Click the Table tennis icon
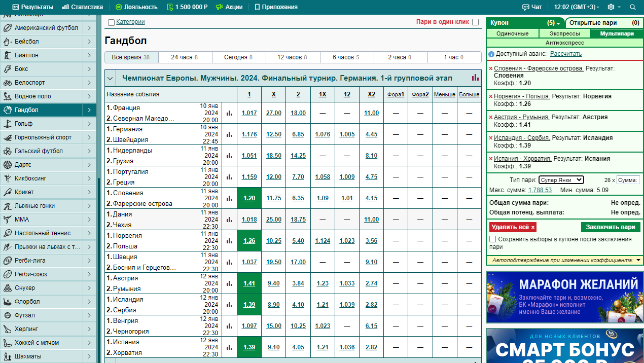Viewport: 644px width, 363px height. pos(7,233)
